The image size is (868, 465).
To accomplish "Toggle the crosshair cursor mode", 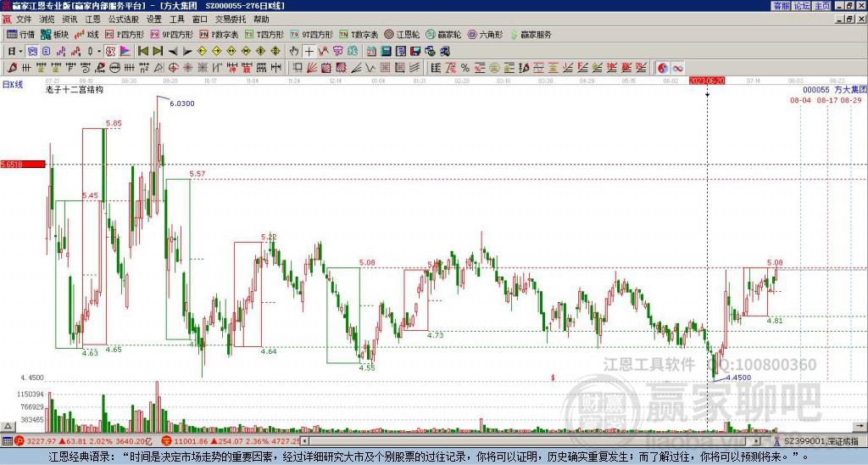I will [x=309, y=52].
